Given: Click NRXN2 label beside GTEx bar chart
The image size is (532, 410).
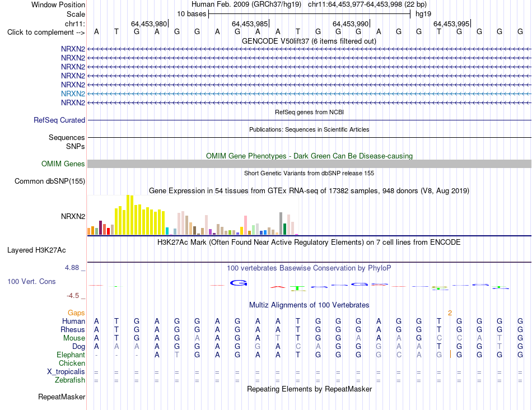Looking at the screenshot, I should (73, 217).
